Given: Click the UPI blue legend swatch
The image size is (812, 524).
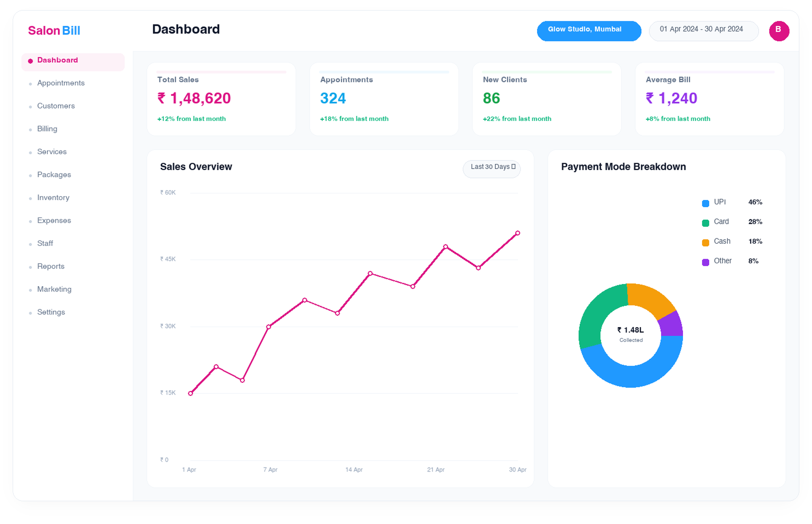Looking at the screenshot, I should [705, 203].
